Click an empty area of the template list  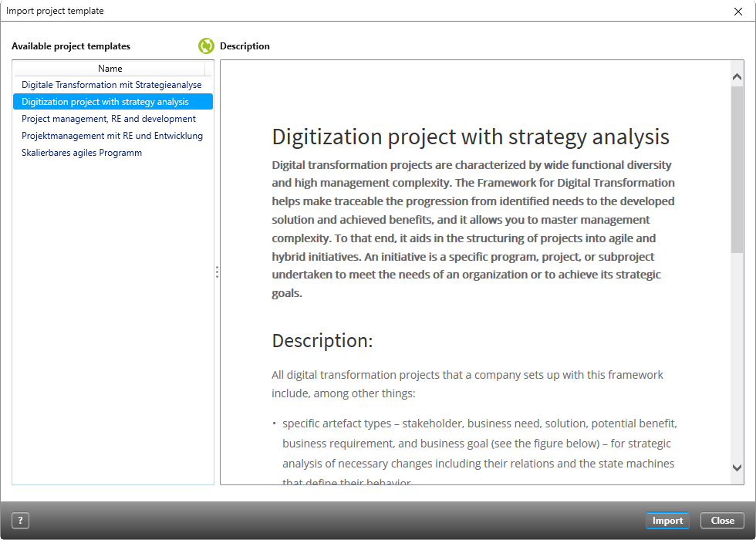click(112, 309)
